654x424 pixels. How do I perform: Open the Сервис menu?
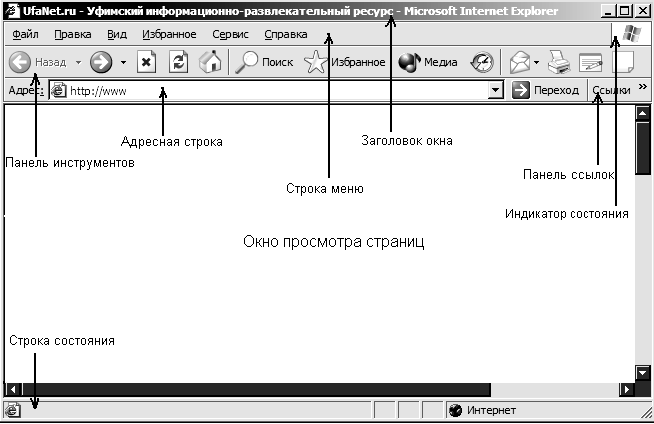point(230,34)
